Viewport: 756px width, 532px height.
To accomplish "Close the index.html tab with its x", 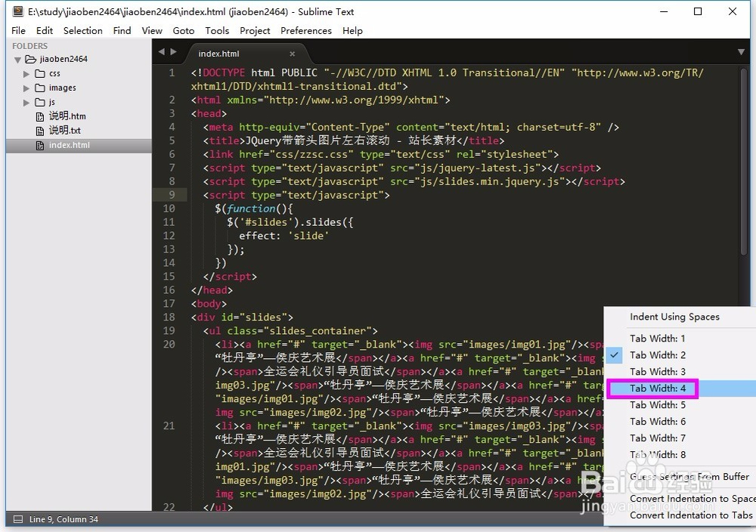I will pos(293,54).
